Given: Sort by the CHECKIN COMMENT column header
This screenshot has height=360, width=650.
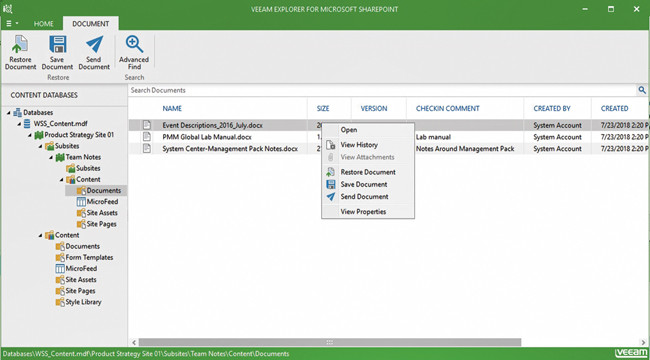Looking at the screenshot, I should [448, 109].
